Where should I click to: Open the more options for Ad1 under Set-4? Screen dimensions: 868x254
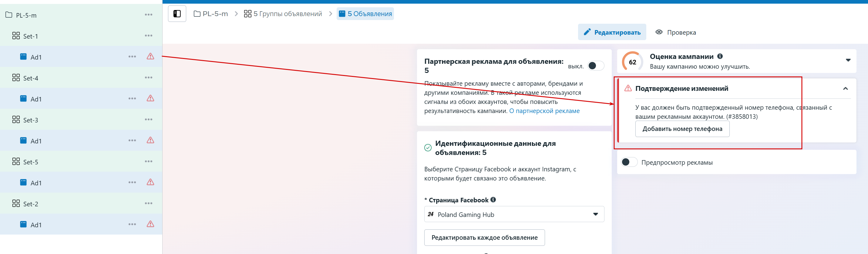132,99
